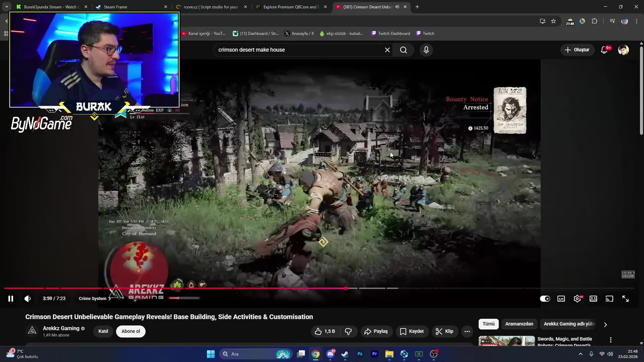Click the Kaydet save button
The height and width of the screenshot is (362, 644).
coord(412,331)
